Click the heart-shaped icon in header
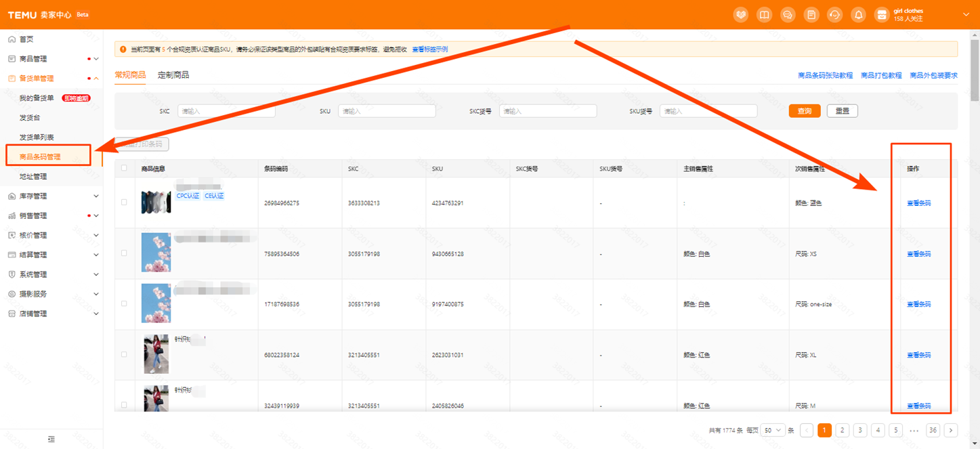The height and width of the screenshot is (449, 980). click(x=741, y=15)
